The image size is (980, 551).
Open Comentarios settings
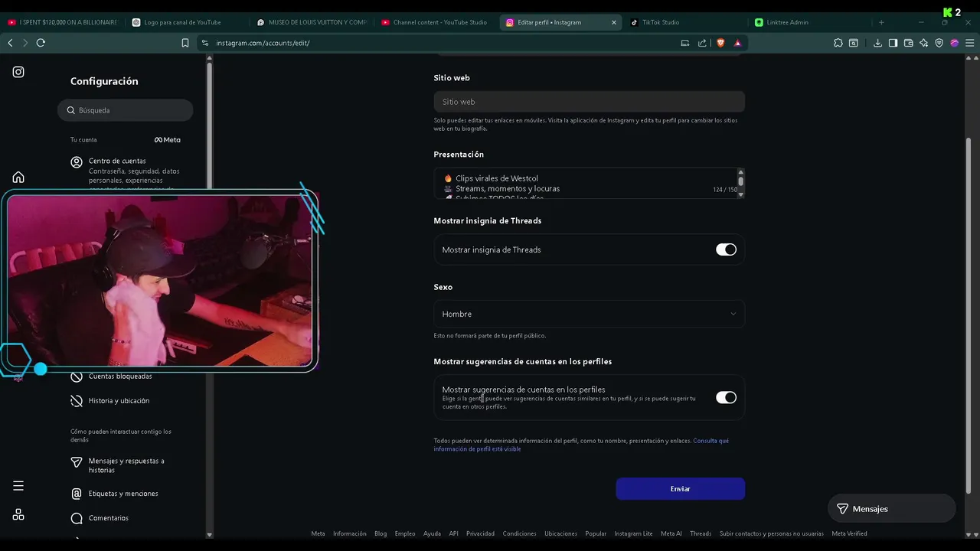(109, 518)
